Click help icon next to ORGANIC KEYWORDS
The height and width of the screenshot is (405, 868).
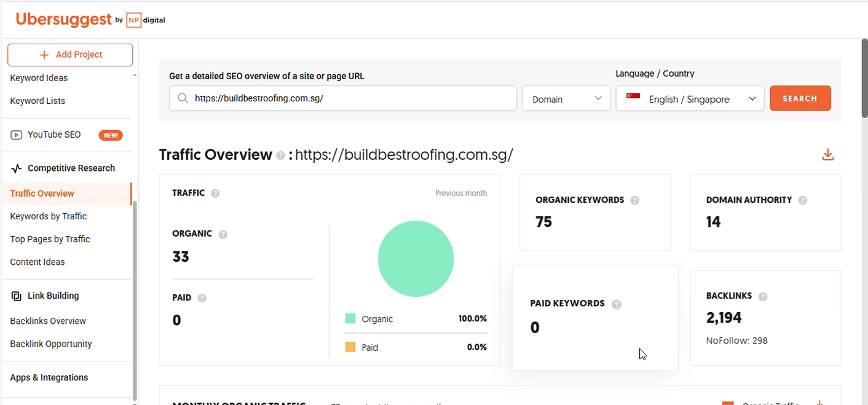point(635,200)
